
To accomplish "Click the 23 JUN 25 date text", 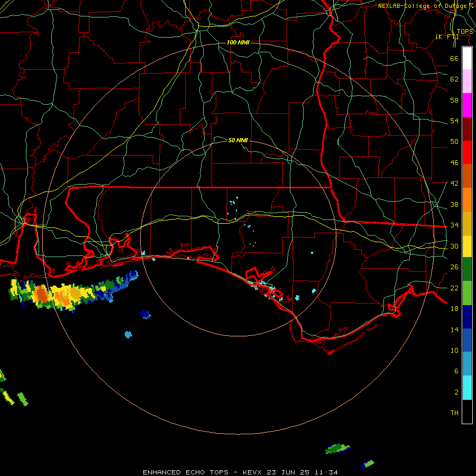I will [288, 472].
